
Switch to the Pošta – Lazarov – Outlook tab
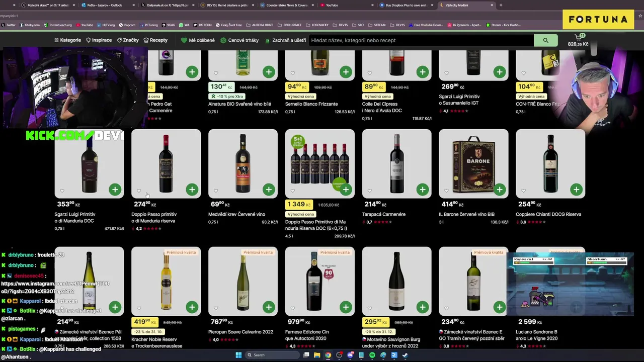(x=108, y=5)
